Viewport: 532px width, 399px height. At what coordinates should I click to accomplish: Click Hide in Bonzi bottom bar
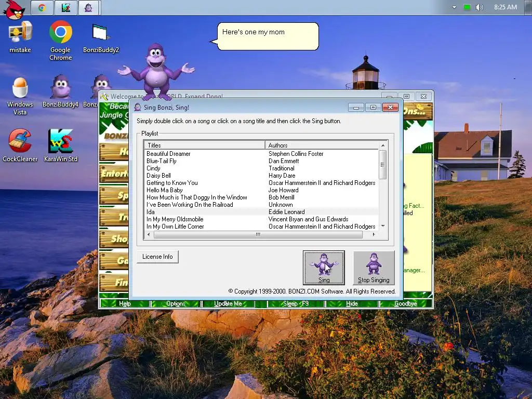[x=352, y=303]
